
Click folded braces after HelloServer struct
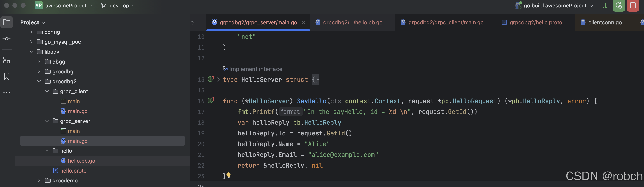pos(315,79)
